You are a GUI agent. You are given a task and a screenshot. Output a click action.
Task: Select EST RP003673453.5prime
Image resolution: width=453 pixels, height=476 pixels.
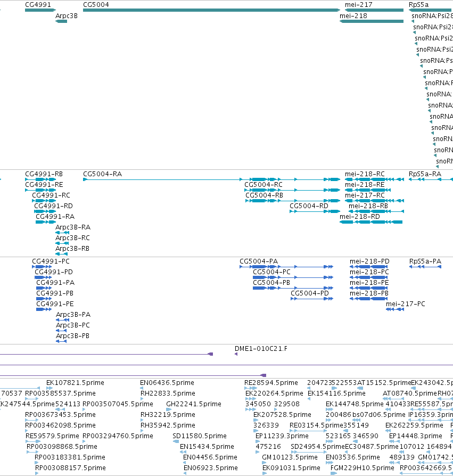tap(60, 415)
